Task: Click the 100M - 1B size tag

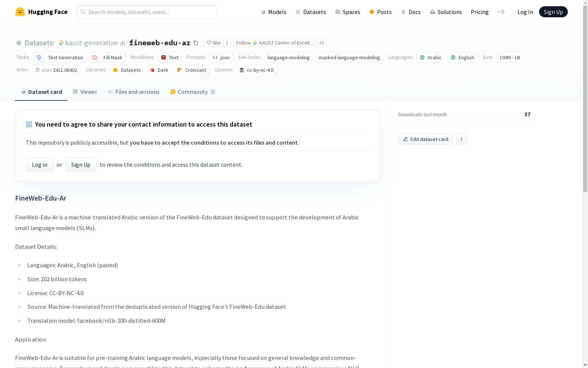Action: 509,57
